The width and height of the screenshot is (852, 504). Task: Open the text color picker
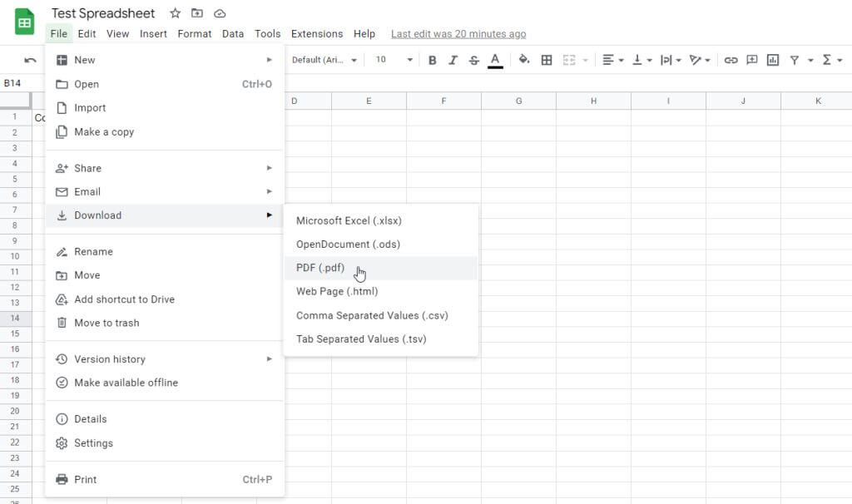[x=495, y=60]
